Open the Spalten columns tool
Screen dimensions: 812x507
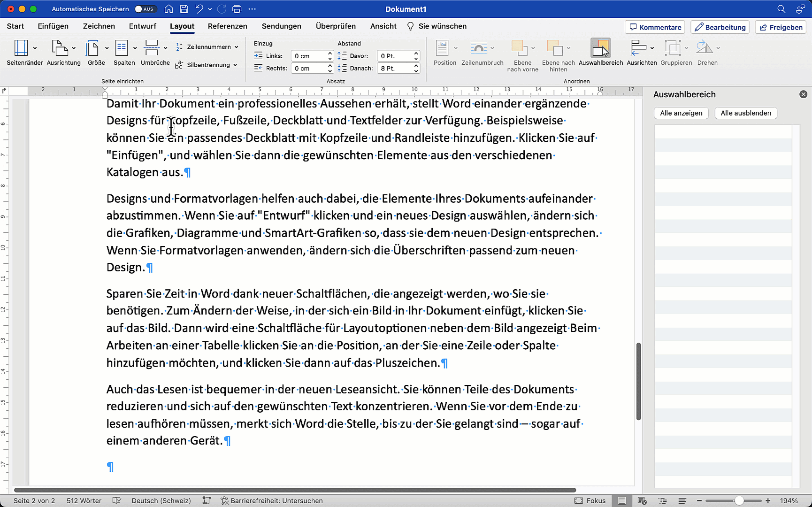122,48
